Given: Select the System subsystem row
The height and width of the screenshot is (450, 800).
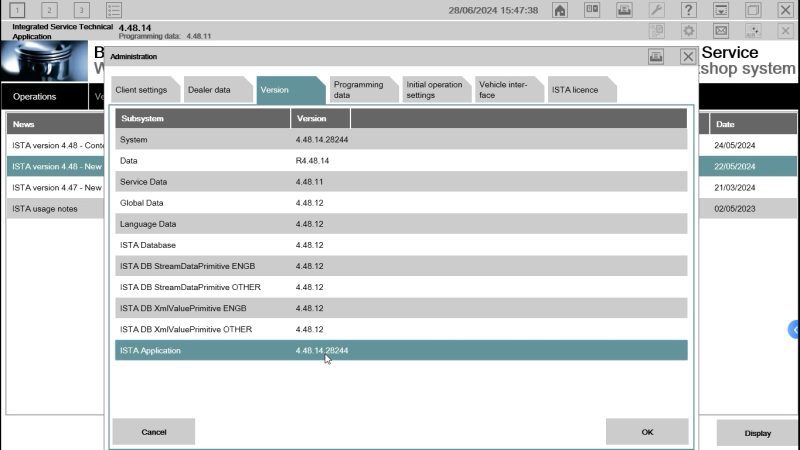Looking at the screenshot, I should (401, 139).
